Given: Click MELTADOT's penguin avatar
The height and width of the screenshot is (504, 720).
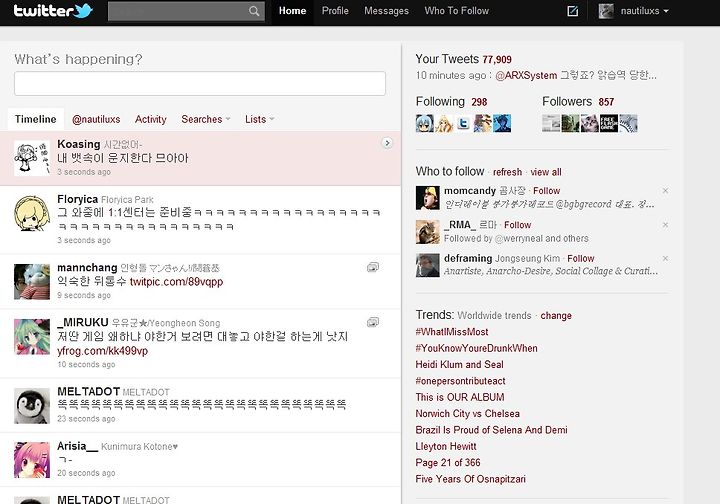Looking at the screenshot, I should (32, 406).
